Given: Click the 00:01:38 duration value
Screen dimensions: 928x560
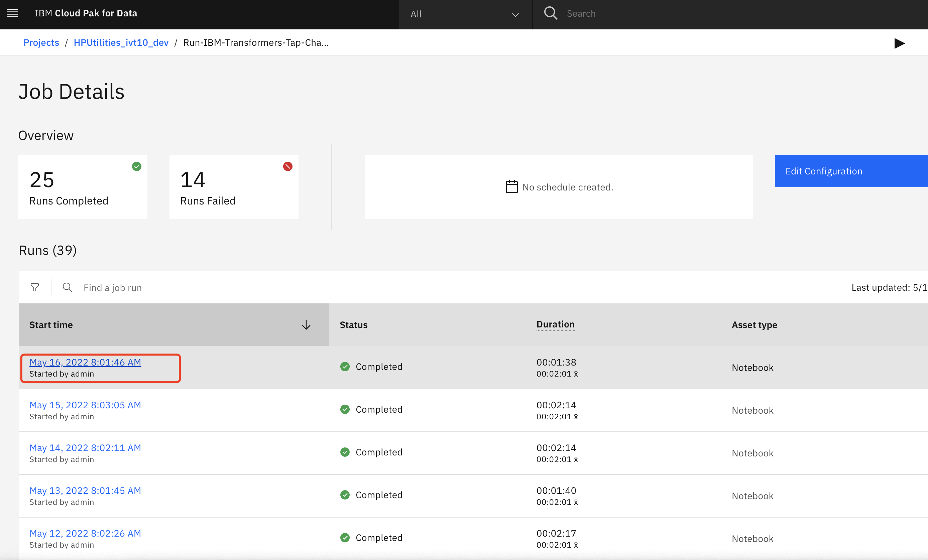Looking at the screenshot, I should [556, 362].
